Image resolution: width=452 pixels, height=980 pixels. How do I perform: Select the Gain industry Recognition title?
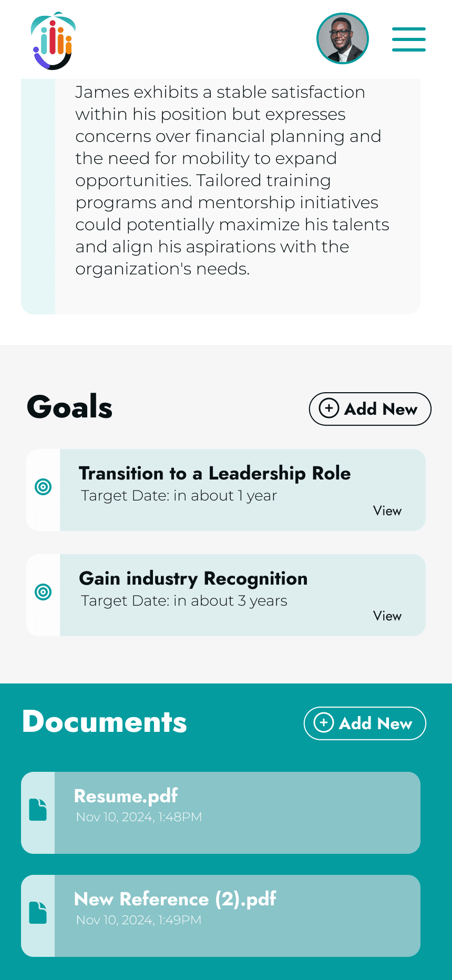(x=193, y=578)
